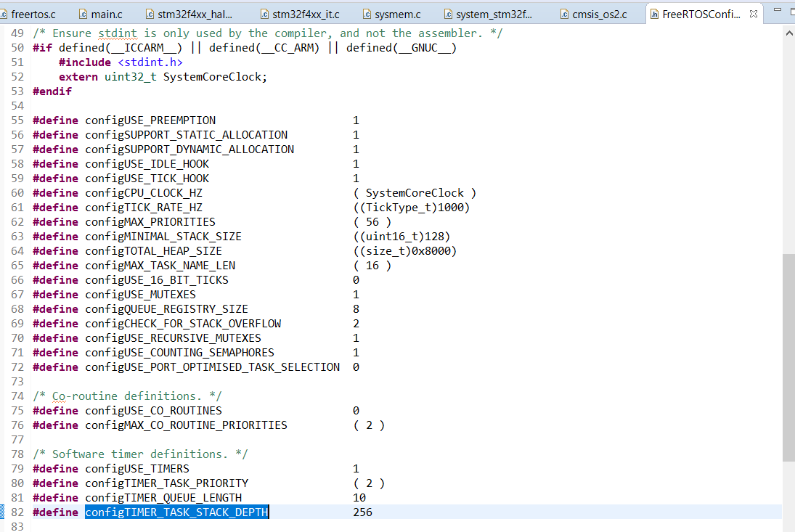Click the #include <stdint.h> line
795x532 pixels.
(x=121, y=62)
